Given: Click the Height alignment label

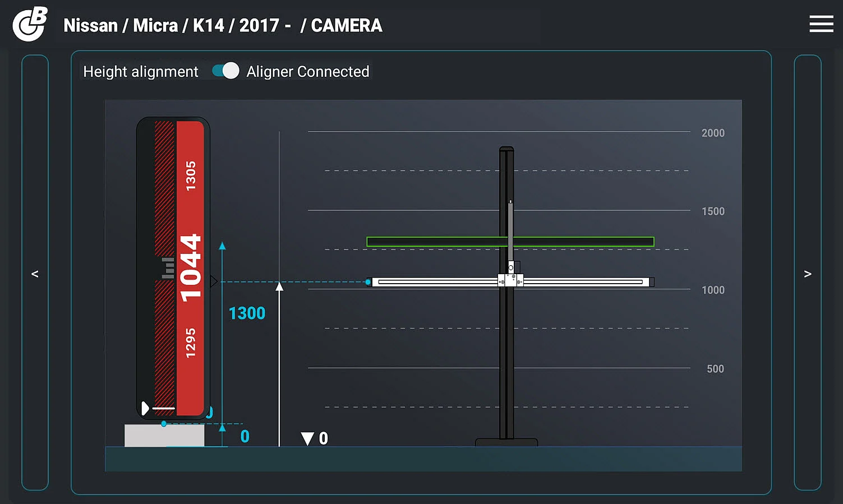Looking at the screenshot, I should click(x=141, y=72).
